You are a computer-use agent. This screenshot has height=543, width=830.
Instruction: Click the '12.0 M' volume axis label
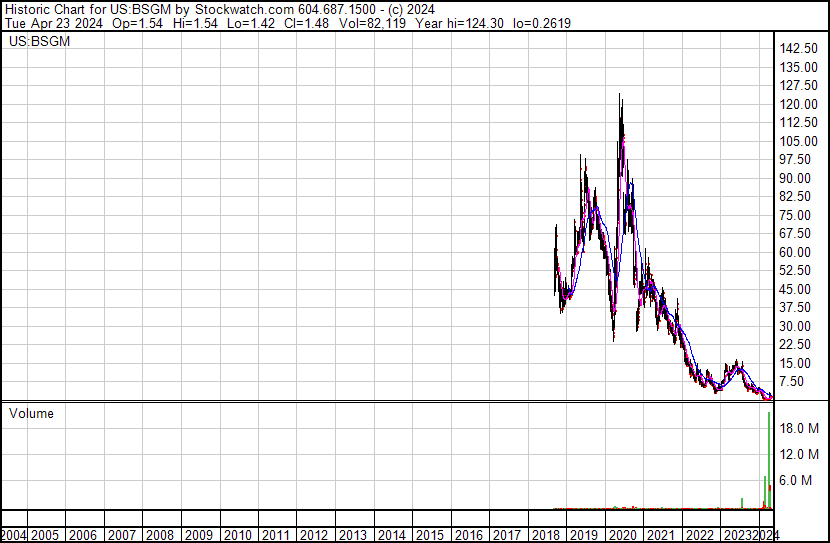[799, 455]
